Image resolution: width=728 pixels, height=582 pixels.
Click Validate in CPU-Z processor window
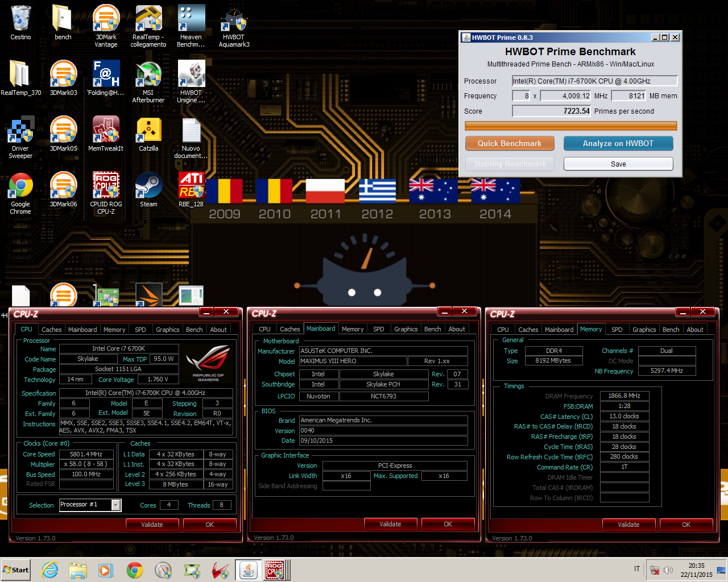pyautogui.click(x=152, y=525)
